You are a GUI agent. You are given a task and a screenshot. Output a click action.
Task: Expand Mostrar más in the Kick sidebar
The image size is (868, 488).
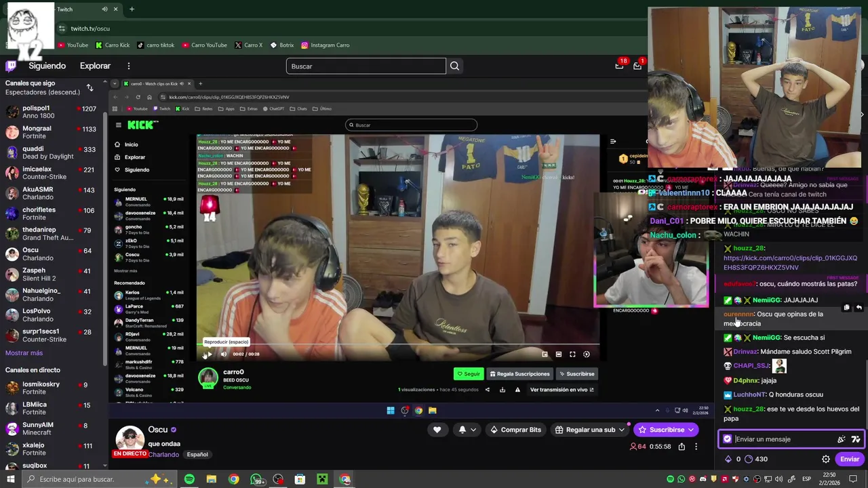pyautogui.click(x=125, y=270)
